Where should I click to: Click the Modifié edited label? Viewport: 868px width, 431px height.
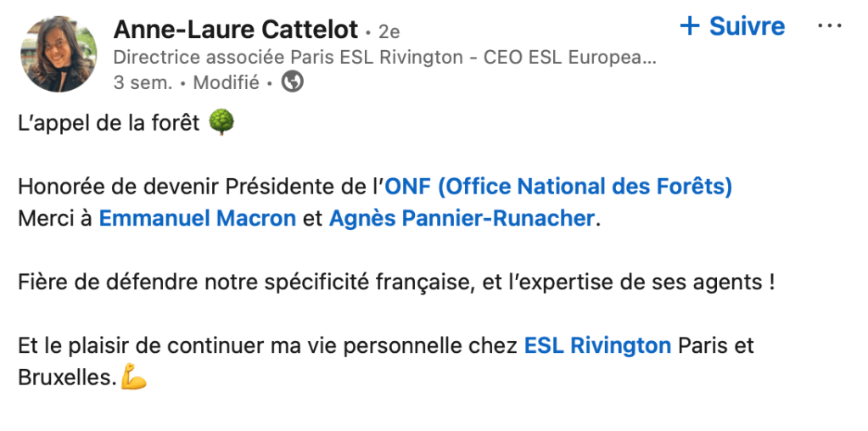226,82
